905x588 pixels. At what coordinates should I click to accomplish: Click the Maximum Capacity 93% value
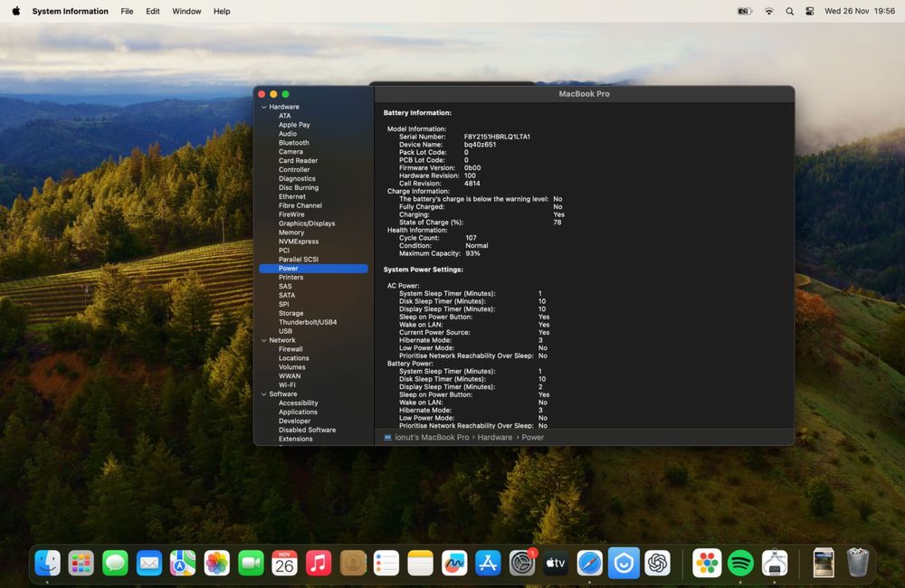pos(472,253)
